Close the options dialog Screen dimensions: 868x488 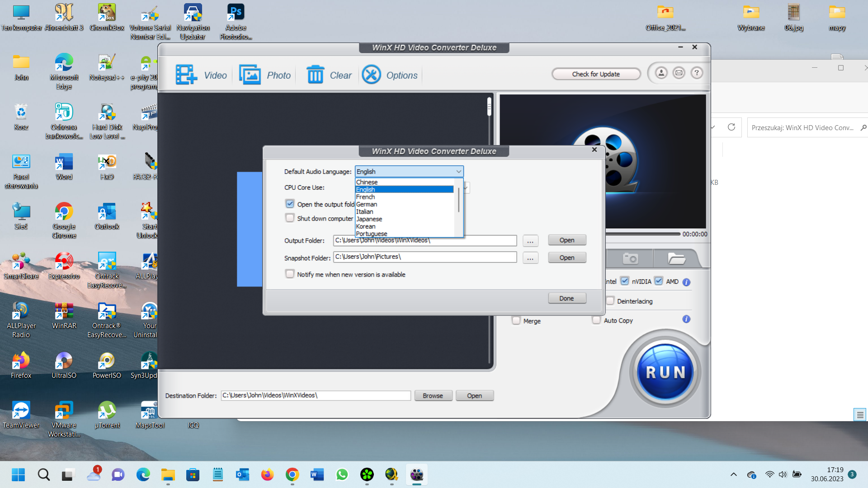pos(594,150)
